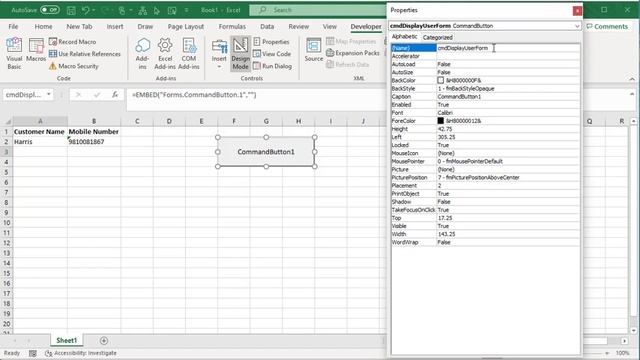
Task: Select the Enabled property row
Action: point(485,105)
